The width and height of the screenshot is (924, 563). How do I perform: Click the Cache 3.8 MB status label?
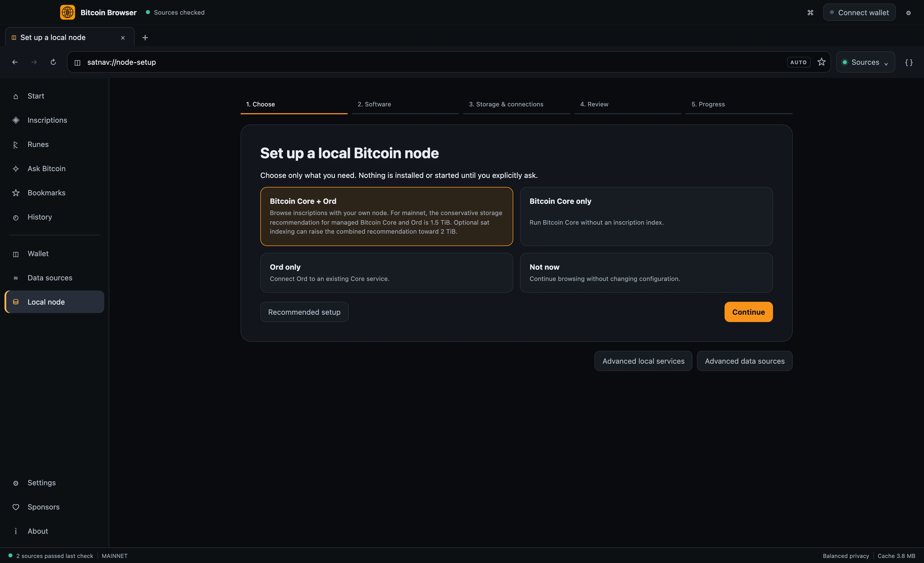(x=896, y=556)
